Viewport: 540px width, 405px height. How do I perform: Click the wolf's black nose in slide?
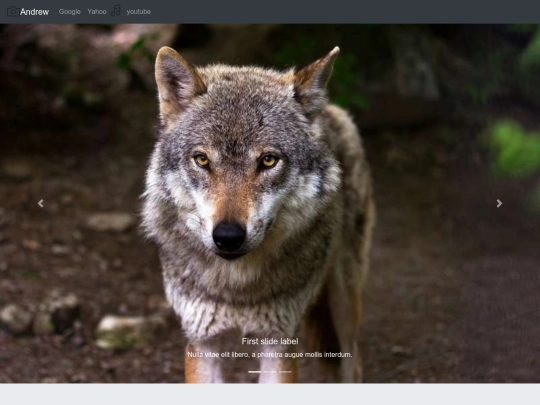(229, 236)
